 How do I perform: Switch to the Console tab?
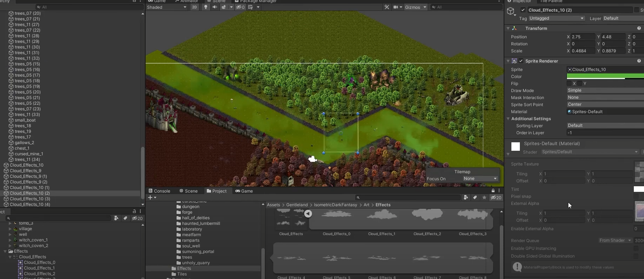coord(159,191)
